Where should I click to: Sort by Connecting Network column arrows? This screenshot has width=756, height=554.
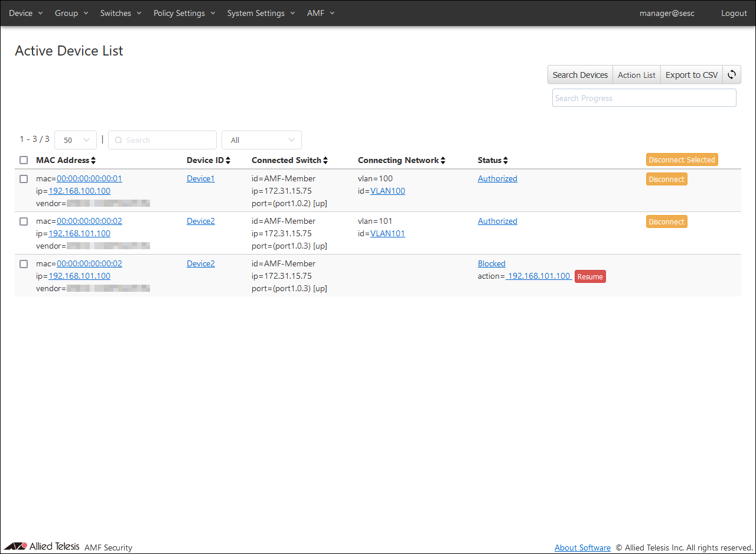coord(443,161)
